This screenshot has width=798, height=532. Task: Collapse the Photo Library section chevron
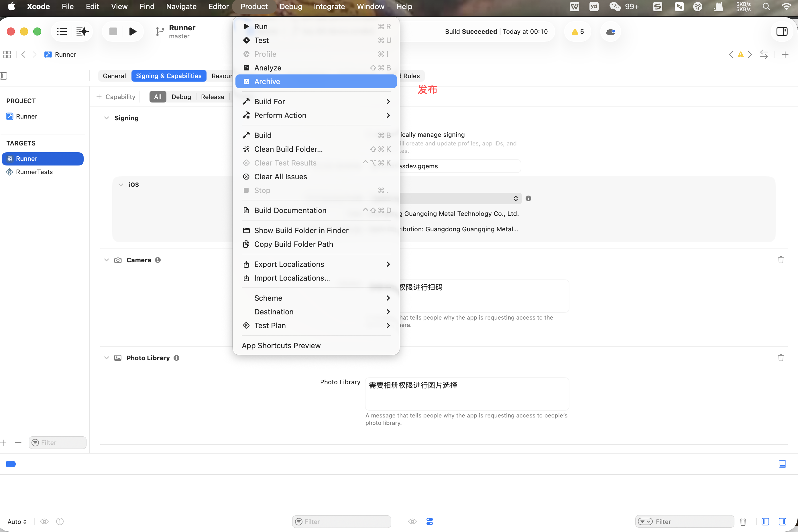point(107,358)
